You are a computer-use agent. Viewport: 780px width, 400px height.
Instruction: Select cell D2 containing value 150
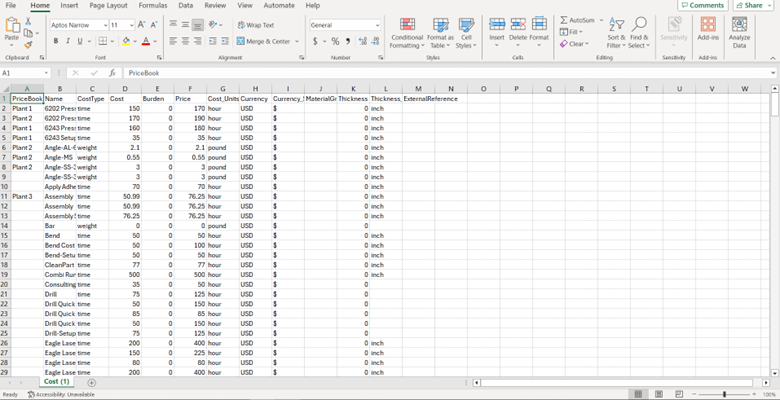[x=117, y=108]
